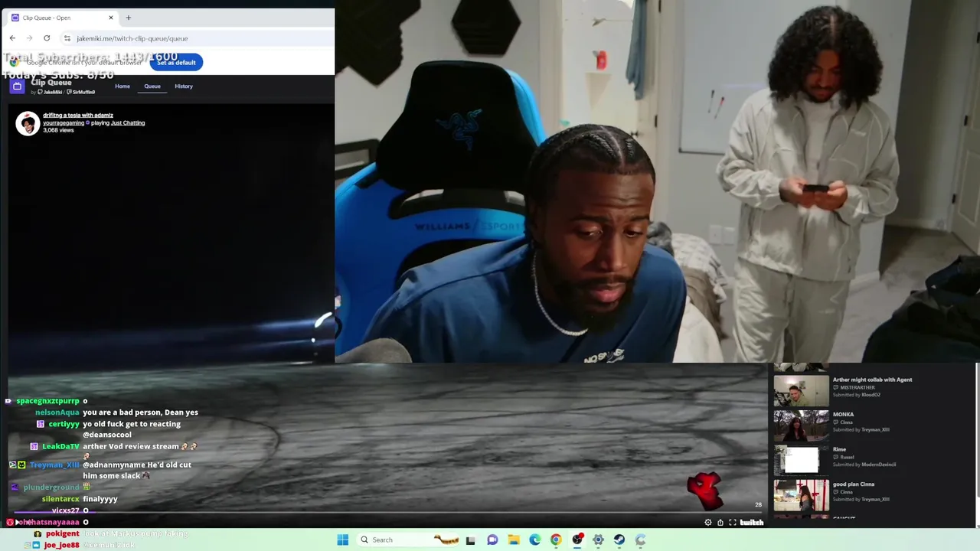Open File Explorer from taskbar
980x551 pixels.
514,540
